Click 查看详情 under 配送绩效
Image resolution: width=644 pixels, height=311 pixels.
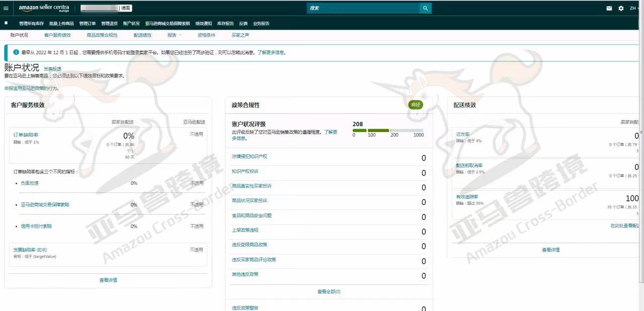tap(550, 250)
